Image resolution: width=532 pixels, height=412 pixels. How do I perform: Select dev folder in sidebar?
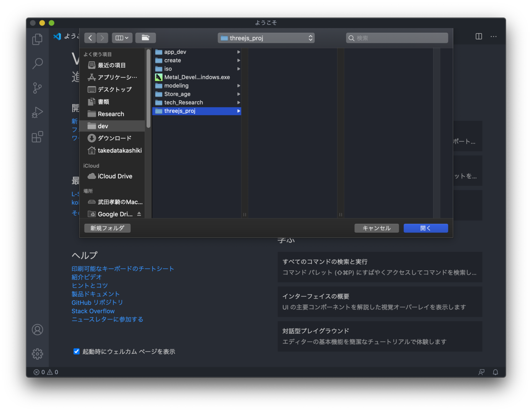click(112, 126)
